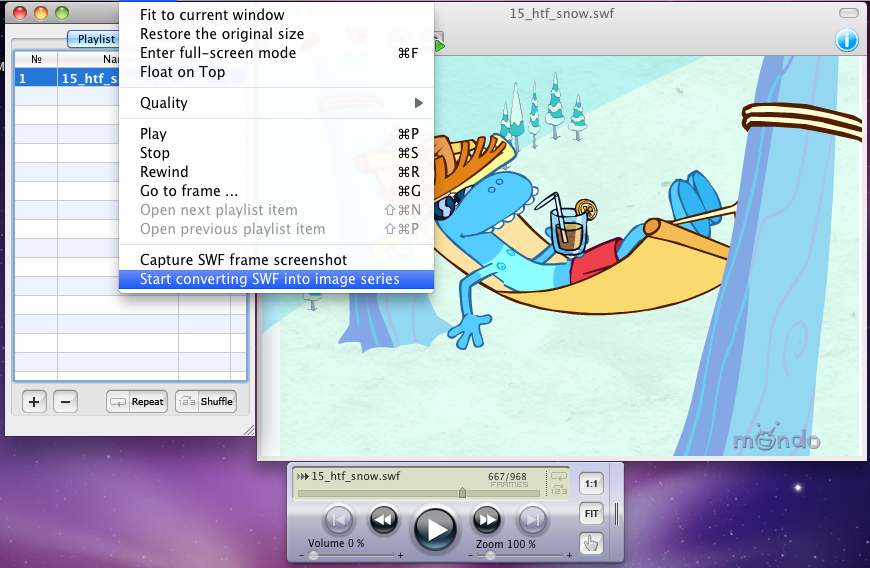
Task: Click the large Play button
Action: 436,529
